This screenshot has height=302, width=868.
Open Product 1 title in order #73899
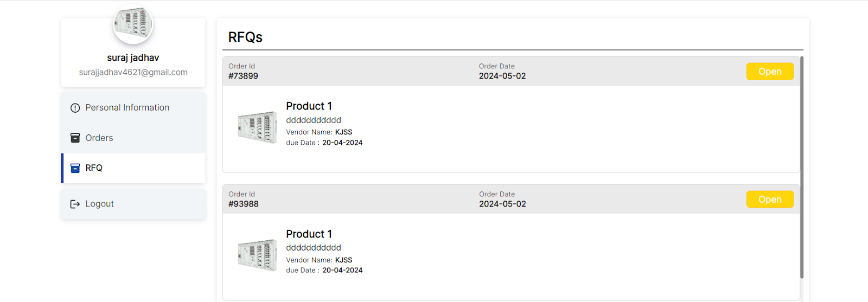tap(309, 106)
